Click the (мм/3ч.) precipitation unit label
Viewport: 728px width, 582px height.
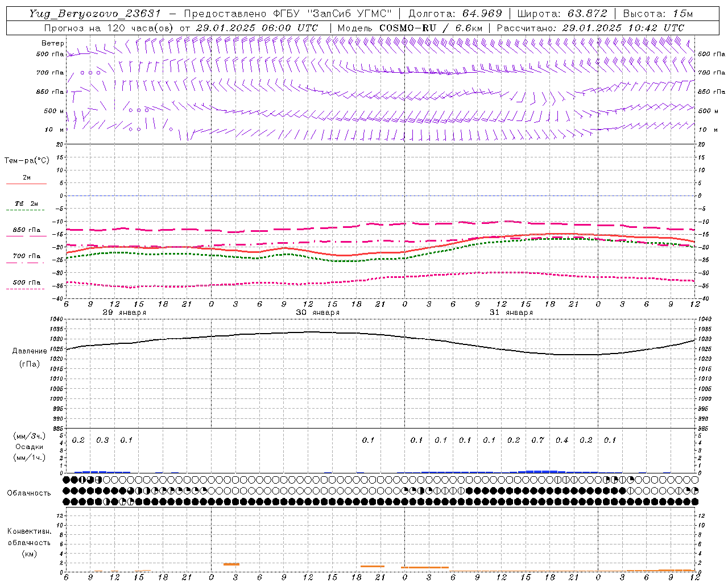coord(30,436)
